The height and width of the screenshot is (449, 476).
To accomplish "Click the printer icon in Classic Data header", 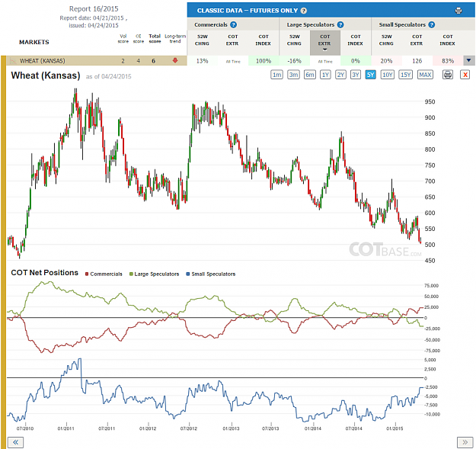I will [x=458, y=11].
